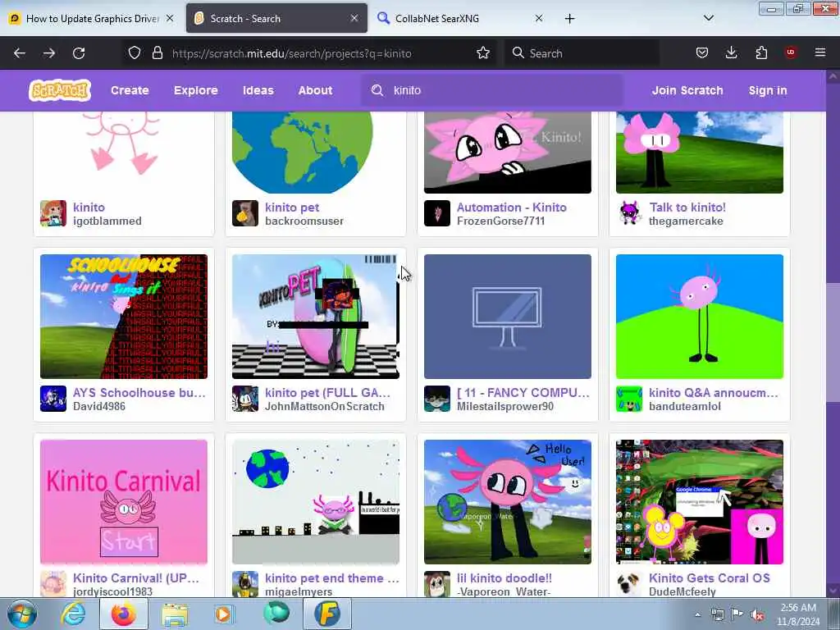This screenshot has width=840, height=630.
Task: Open the About menu item
Action: click(x=315, y=90)
